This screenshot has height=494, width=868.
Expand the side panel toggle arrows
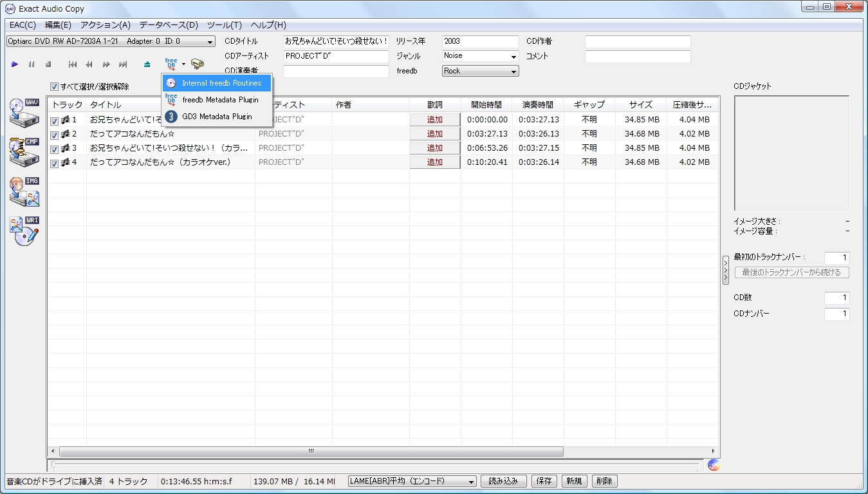click(726, 270)
